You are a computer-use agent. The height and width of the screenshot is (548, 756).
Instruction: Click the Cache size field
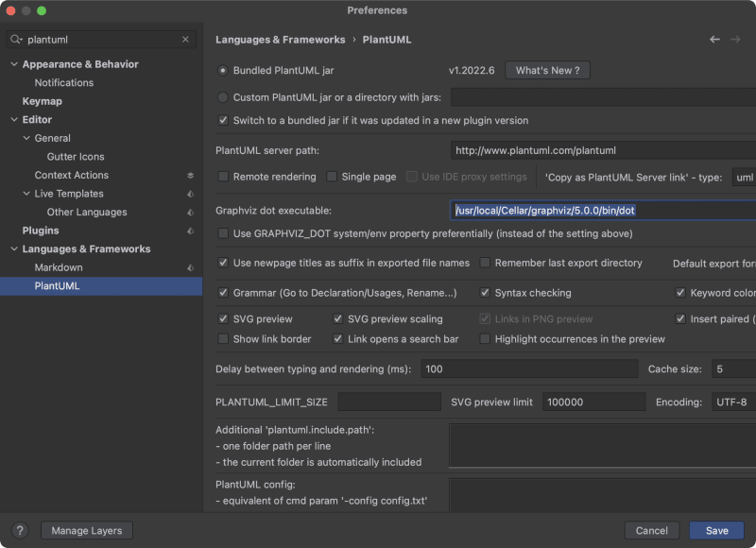pyautogui.click(x=733, y=368)
